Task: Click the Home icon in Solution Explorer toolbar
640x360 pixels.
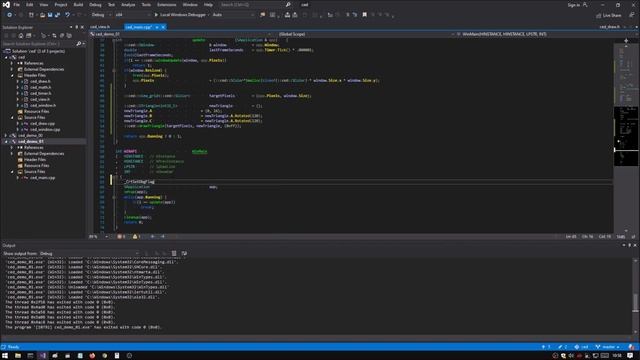Action: [21, 36]
